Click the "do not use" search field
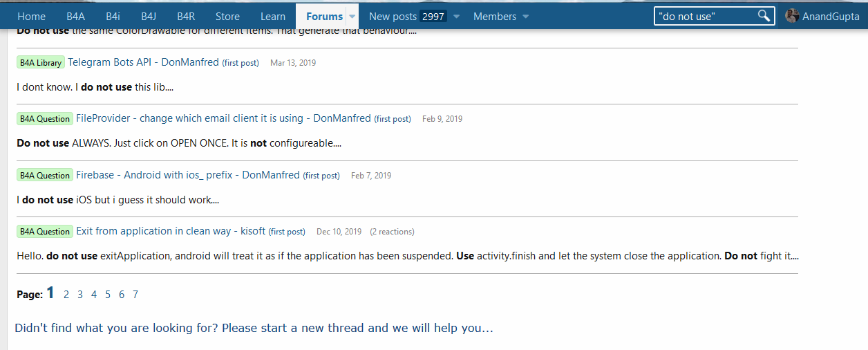The width and height of the screenshot is (868, 350). (x=705, y=16)
